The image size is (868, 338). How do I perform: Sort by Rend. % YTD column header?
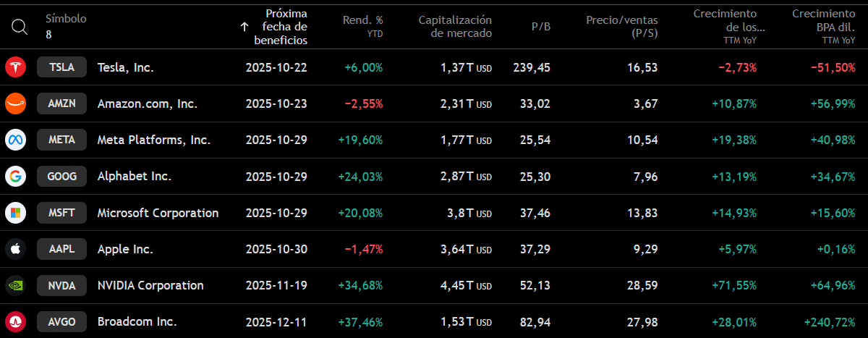point(362,26)
